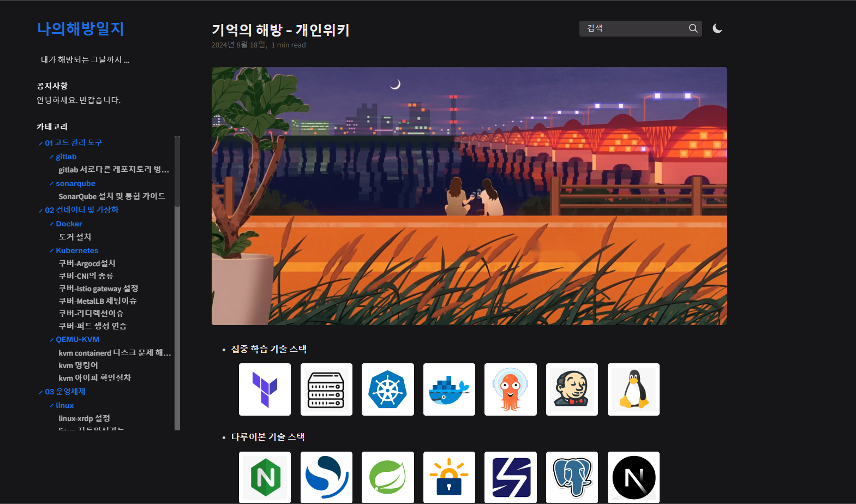Click the Terraform logo tile
Image resolution: width=856 pixels, height=504 pixels.
point(265,389)
